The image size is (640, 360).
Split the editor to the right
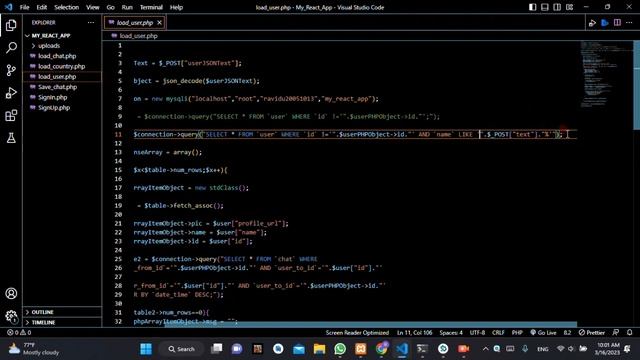[617, 23]
